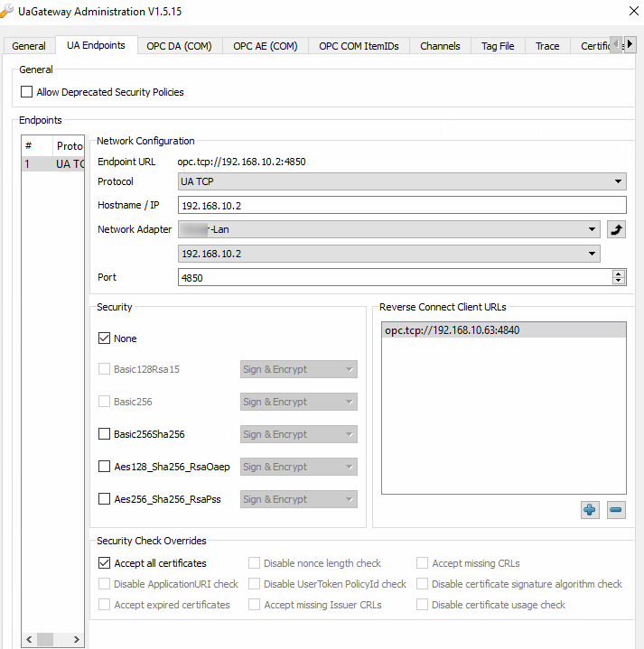This screenshot has width=644, height=649.
Task: Toggle Disable UserToken PolicyId check
Action: (x=254, y=584)
